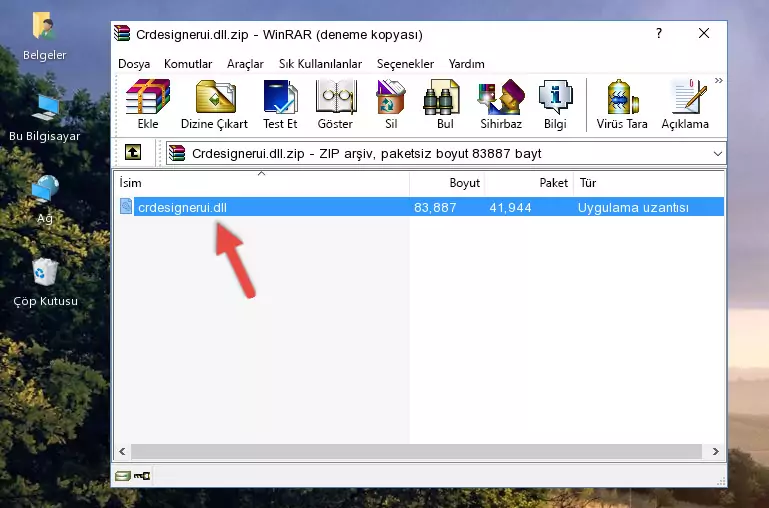Click the help question mark button

click(x=659, y=33)
